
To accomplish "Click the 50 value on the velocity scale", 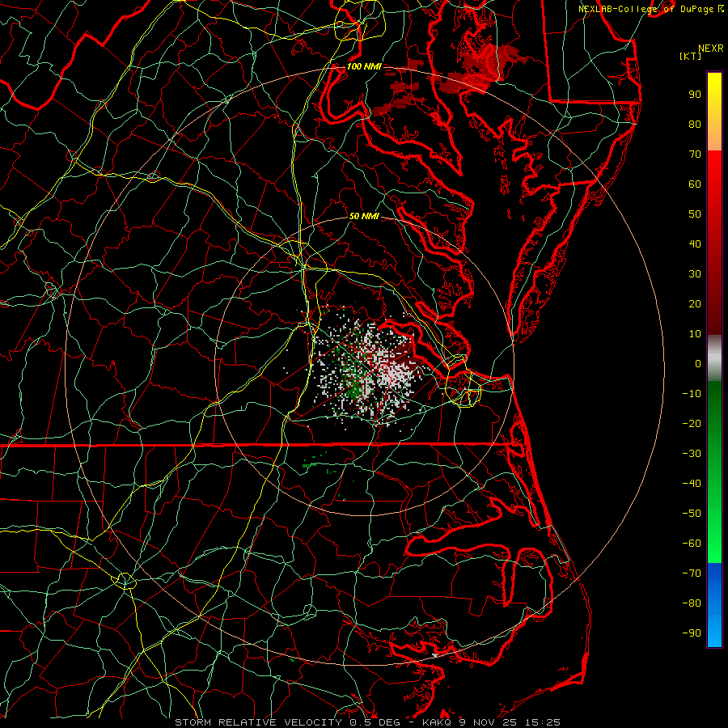I will (695, 214).
